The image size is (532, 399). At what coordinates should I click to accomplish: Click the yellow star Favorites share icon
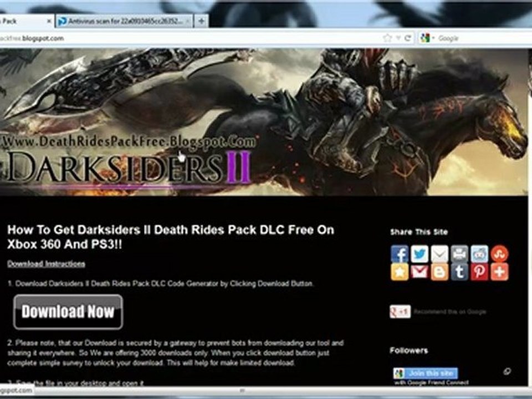point(400,272)
